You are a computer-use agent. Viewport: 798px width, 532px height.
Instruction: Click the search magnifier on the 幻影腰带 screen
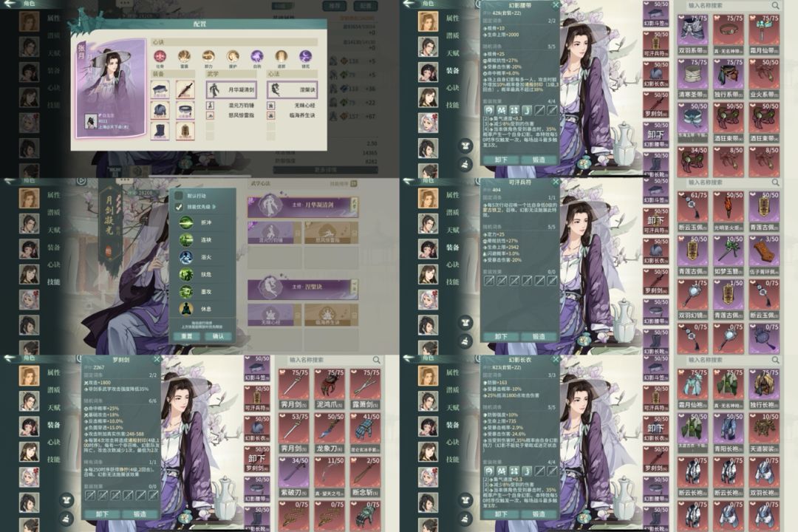[774, 5]
